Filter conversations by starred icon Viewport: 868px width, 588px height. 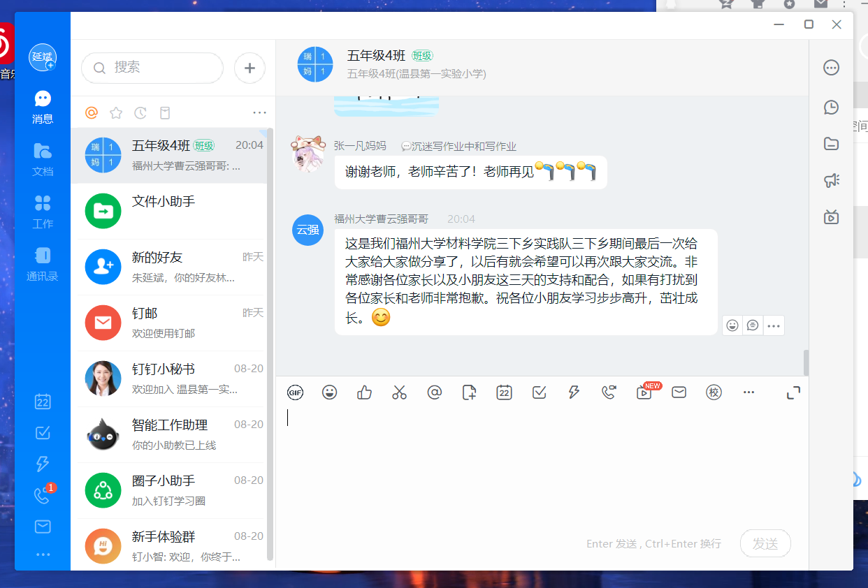pos(116,113)
